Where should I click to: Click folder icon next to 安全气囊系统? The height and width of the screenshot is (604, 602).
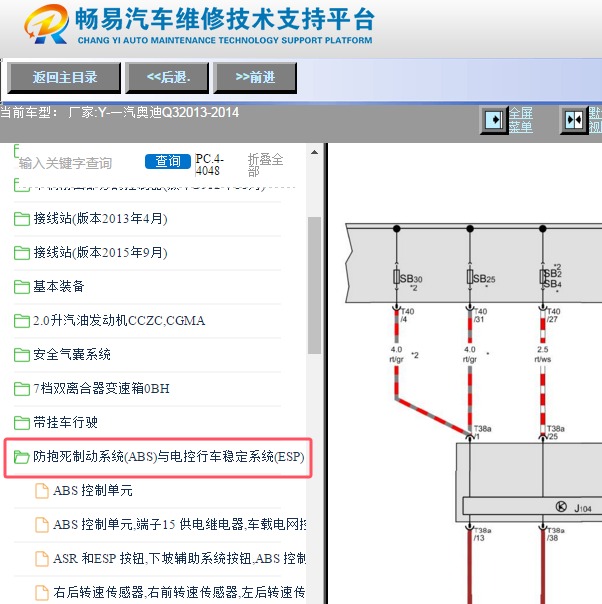[22, 354]
